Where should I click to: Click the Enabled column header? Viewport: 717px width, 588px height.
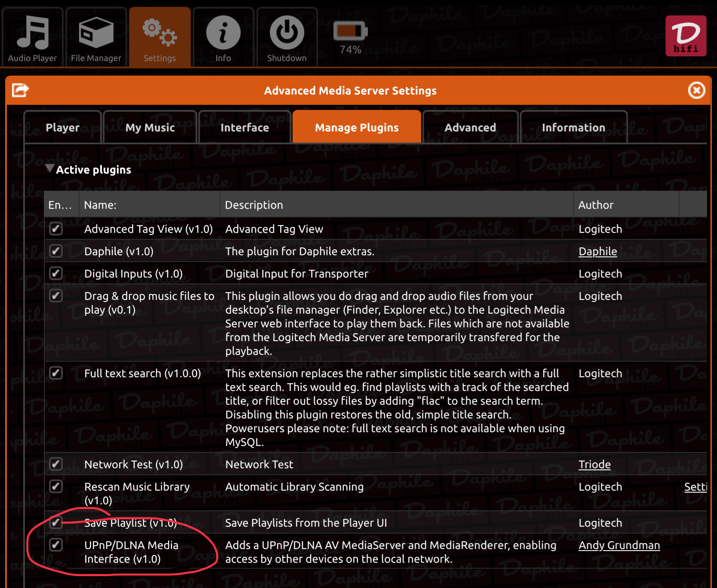[x=61, y=204]
